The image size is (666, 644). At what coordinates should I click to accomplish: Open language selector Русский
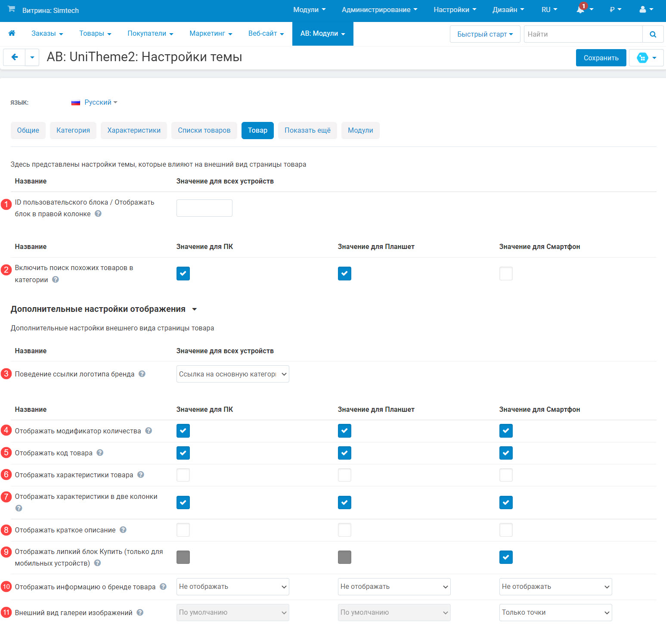pos(101,103)
